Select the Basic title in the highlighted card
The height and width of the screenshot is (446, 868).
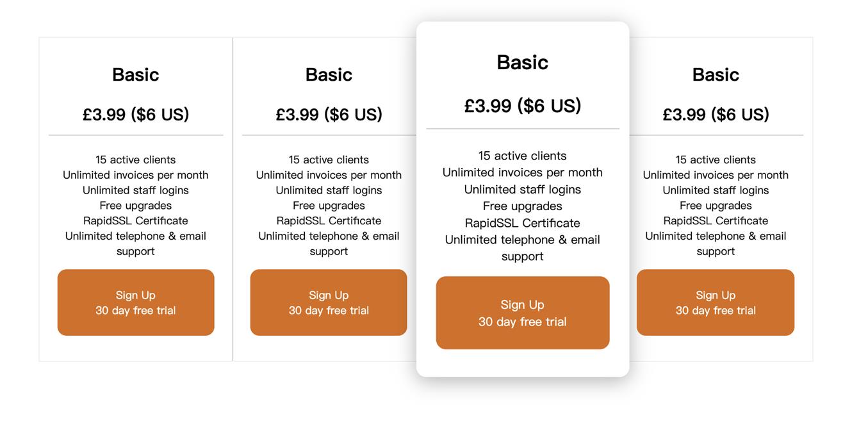pos(523,62)
